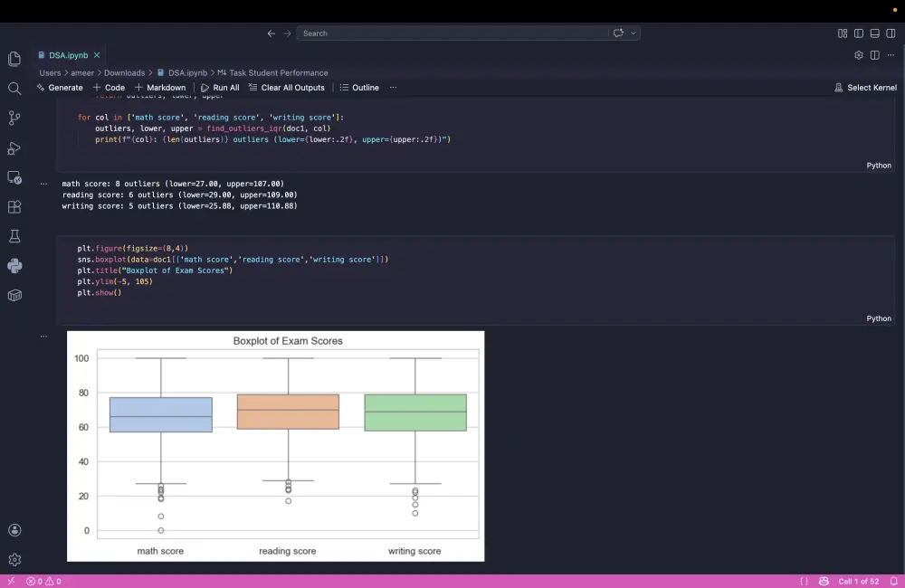Change language of the outlier loop cell
The height and width of the screenshot is (588, 905).
(879, 166)
